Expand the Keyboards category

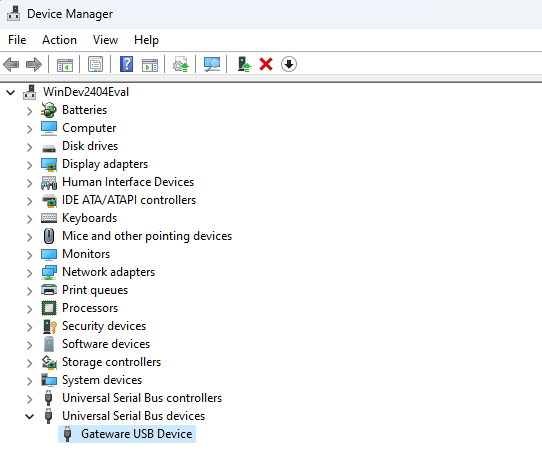(x=29, y=219)
